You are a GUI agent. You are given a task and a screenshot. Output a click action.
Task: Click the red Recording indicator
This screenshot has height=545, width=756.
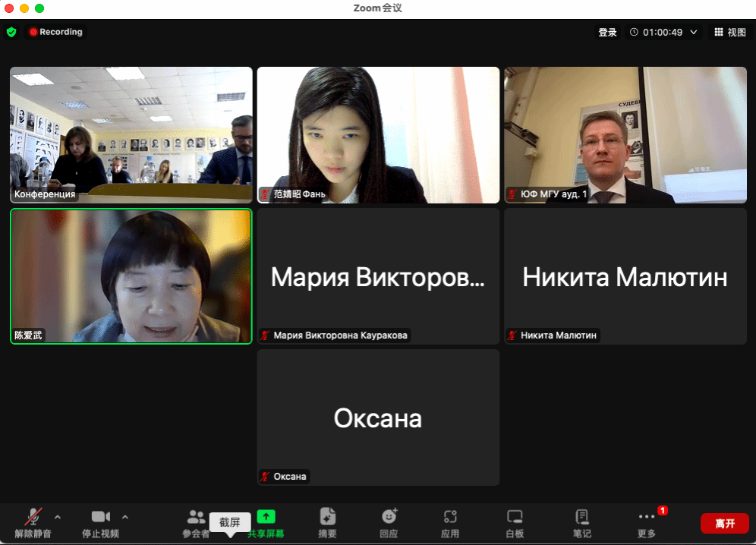point(56,32)
